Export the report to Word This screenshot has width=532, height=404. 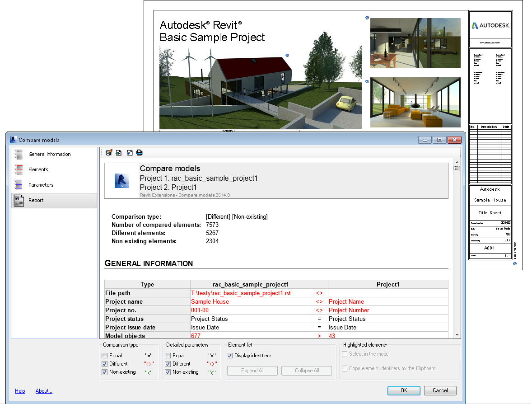(x=129, y=152)
